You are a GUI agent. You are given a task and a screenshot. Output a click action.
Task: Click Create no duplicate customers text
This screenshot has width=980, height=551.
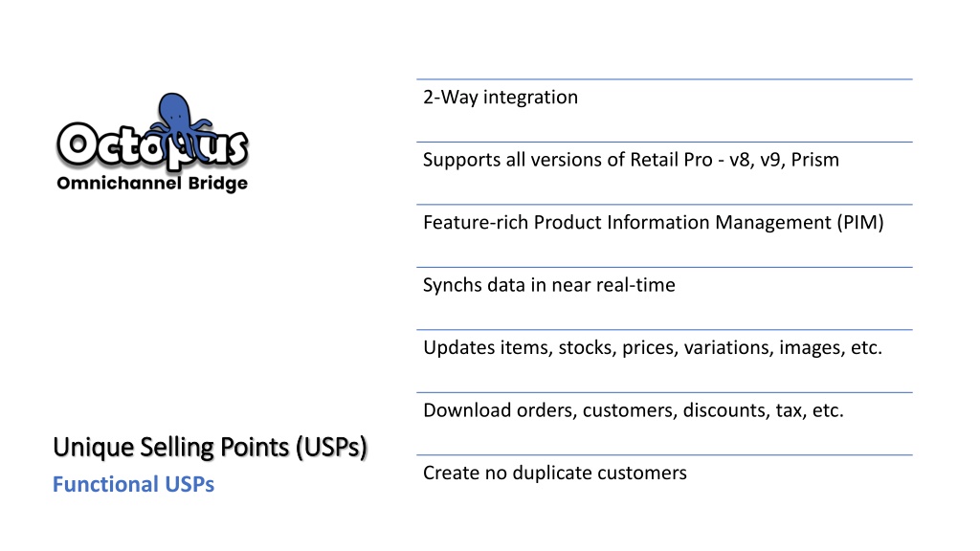(x=554, y=473)
